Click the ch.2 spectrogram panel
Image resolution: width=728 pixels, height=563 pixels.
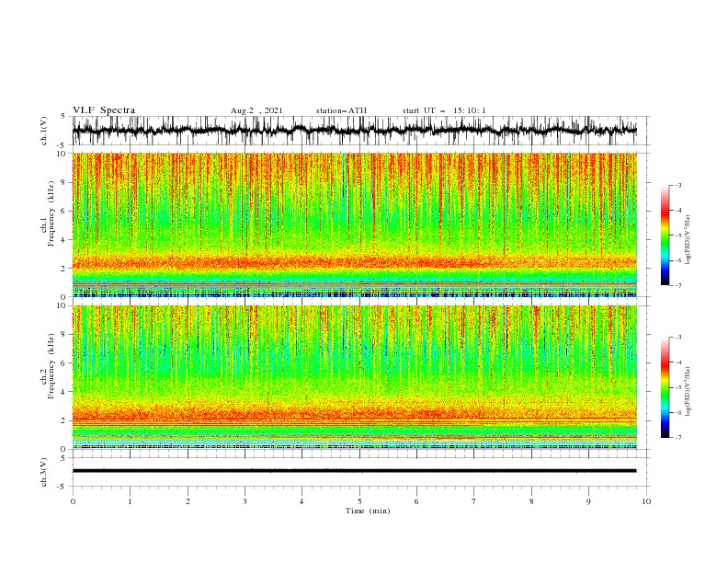pyautogui.click(x=355, y=377)
